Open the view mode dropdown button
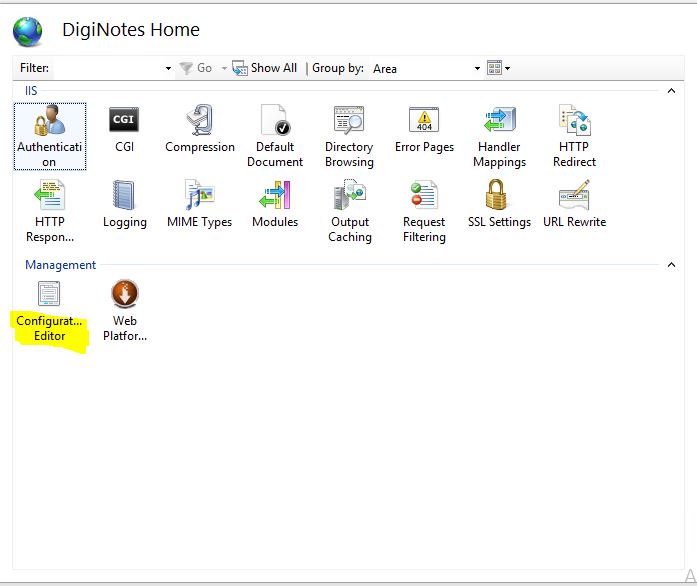Viewport: 697px width, 586px height. pos(498,69)
